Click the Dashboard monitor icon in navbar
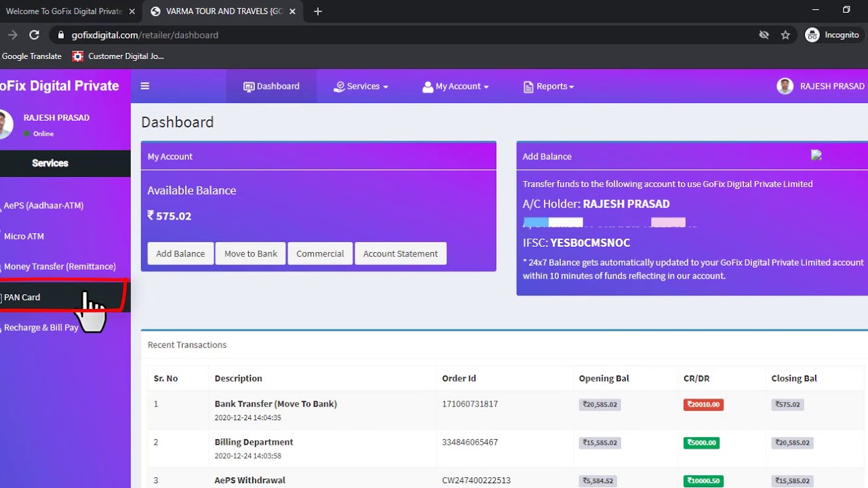868x488 pixels. coord(249,87)
